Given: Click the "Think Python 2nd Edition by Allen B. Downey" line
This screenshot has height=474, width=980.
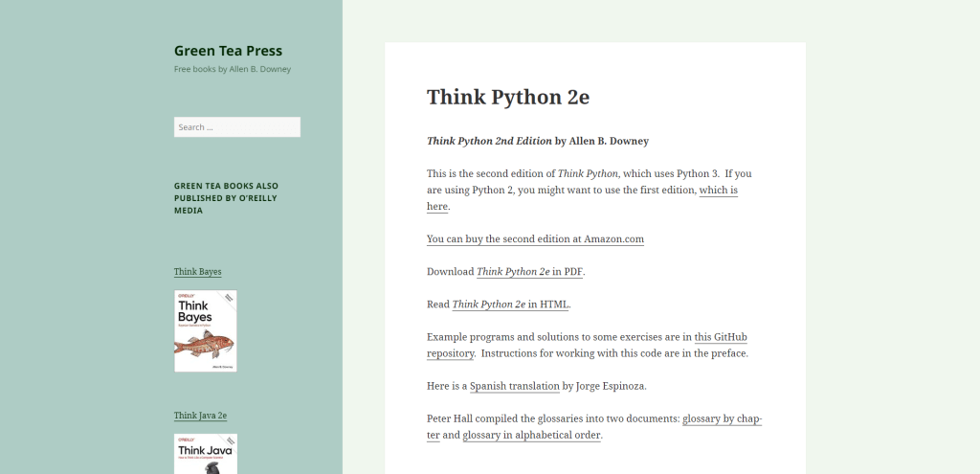Looking at the screenshot, I should pyautogui.click(x=538, y=141).
